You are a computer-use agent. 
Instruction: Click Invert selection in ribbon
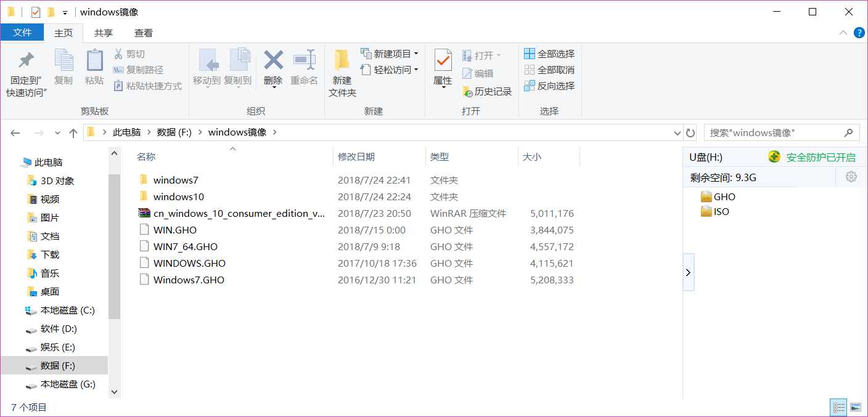(549, 86)
